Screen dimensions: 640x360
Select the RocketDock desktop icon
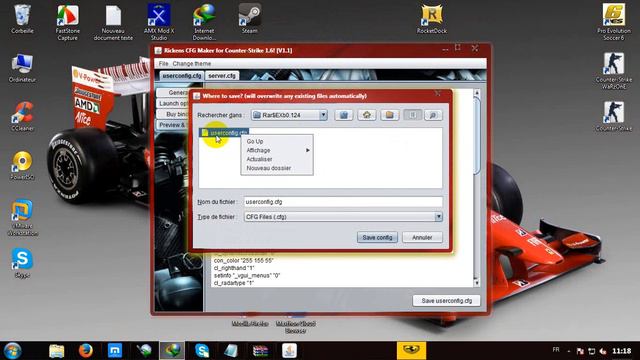pyautogui.click(x=431, y=19)
